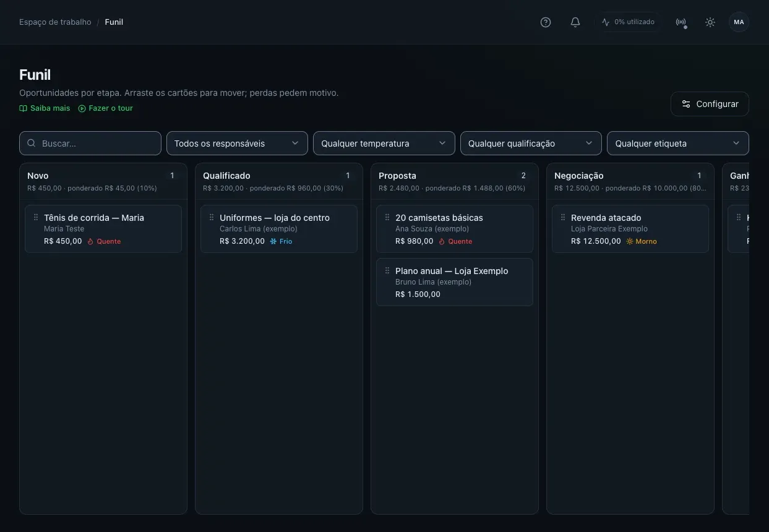Screen dimensions: 769x532
Task: Open Todos os responsáveis dropdown
Action: 237,144
